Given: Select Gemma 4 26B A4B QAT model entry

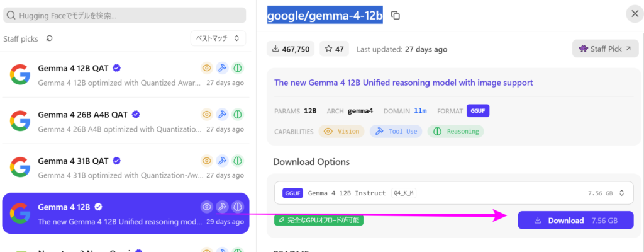Looking at the screenshot, I should (125, 121).
